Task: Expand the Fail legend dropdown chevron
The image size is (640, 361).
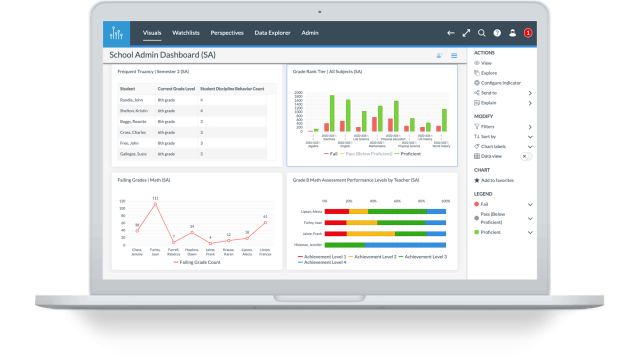Action: [530, 205]
